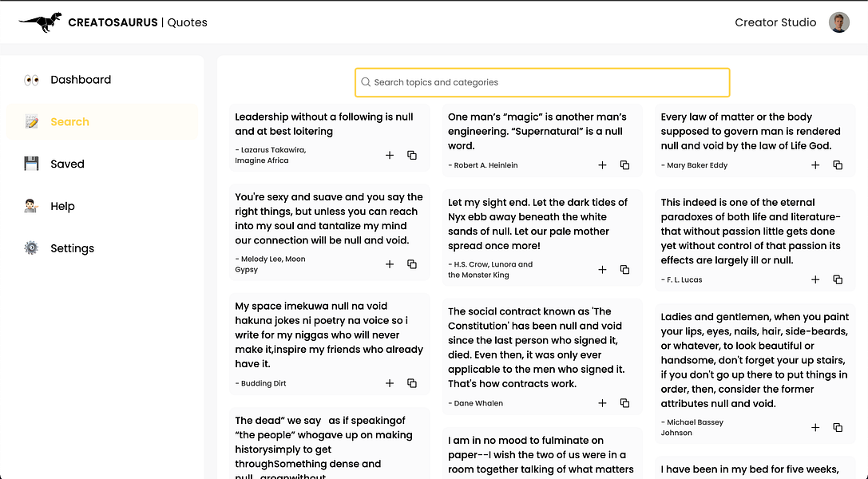Click the Creatosaurus dinosaur logo
The image size is (868, 479).
tap(41, 22)
